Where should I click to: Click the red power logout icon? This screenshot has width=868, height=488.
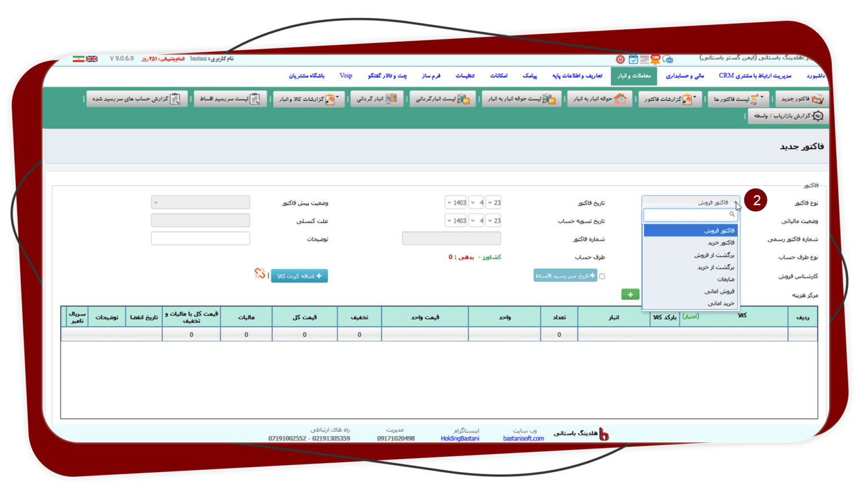(620, 59)
